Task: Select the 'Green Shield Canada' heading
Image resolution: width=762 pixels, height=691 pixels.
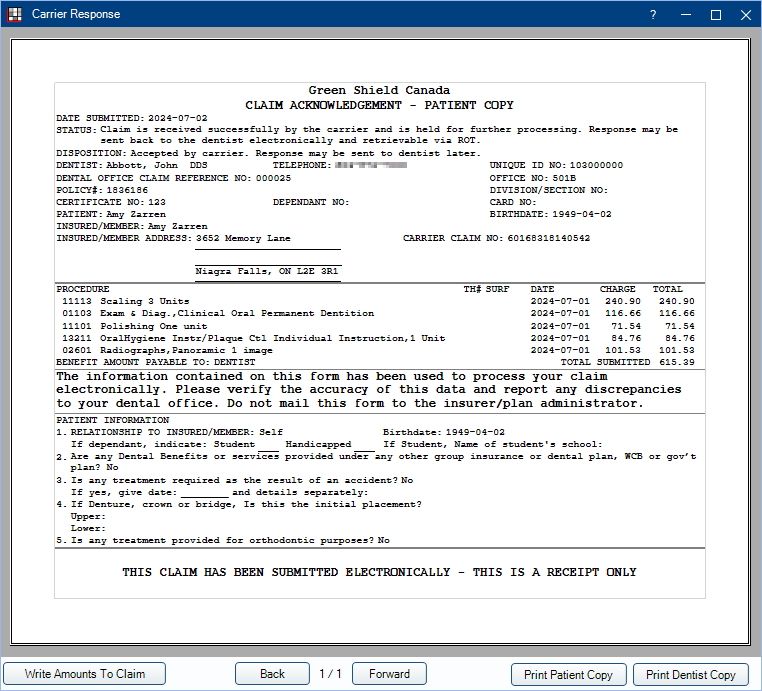Action: [379, 90]
